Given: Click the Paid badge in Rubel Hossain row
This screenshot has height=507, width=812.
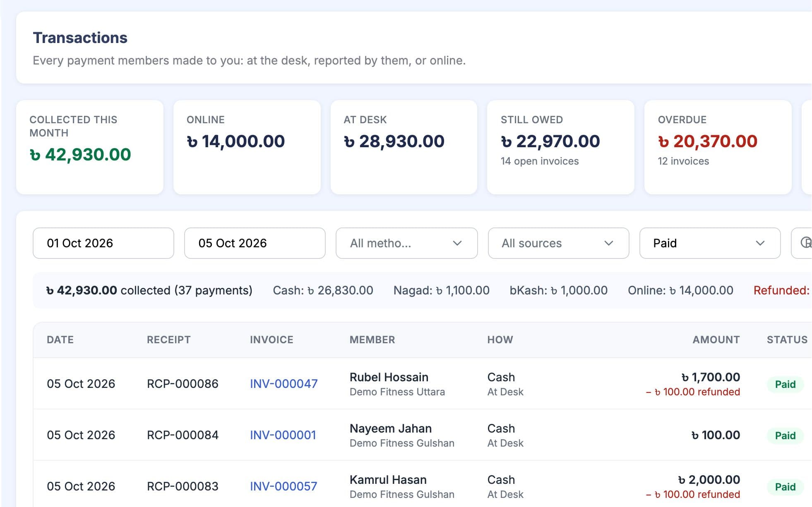Looking at the screenshot, I should 785,384.
